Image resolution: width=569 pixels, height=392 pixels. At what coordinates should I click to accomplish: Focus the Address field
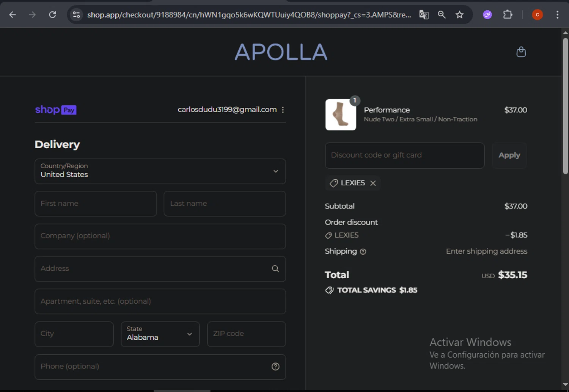click(160, 269)
